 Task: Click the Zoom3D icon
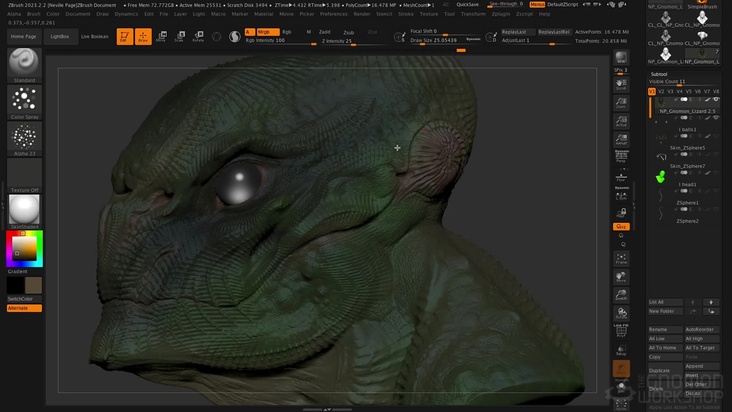click(x=621, y=295)
